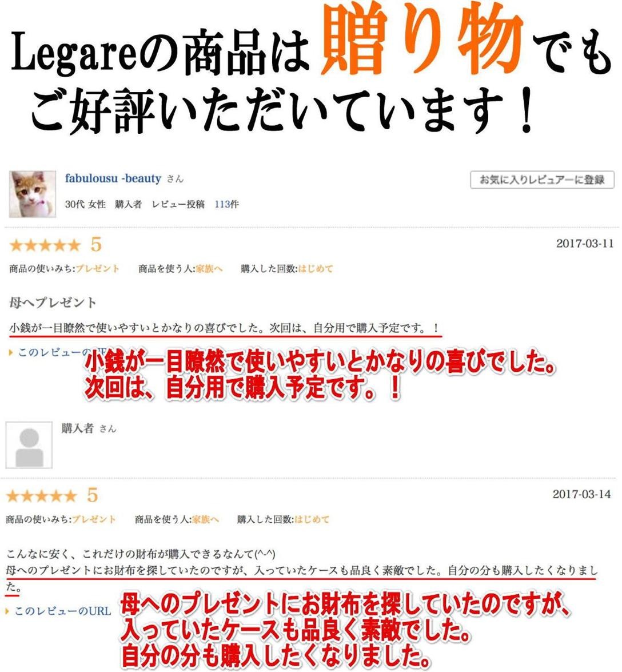
Task: Click the 母へプレゼント review title
Action: 53,303
